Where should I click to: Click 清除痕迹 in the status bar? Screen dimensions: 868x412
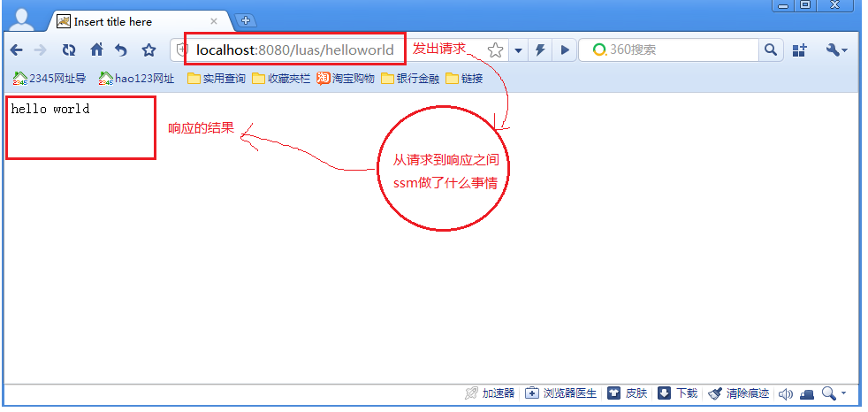coord(739,393)
